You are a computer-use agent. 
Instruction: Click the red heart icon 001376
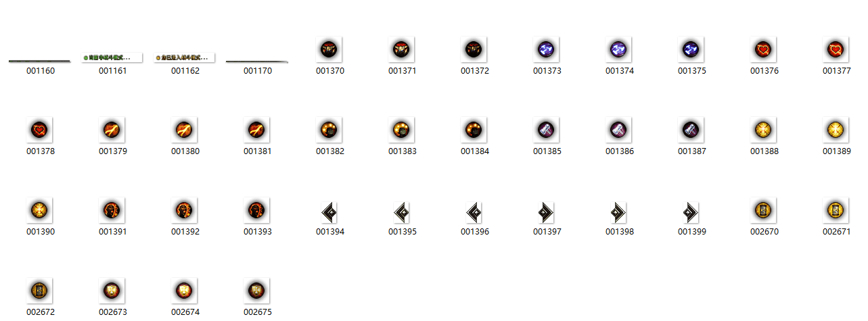click(x=764, y=49)
